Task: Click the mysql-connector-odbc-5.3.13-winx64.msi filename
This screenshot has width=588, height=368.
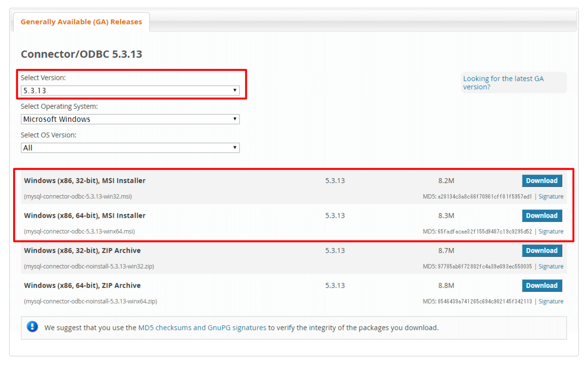Action: (79, 231)
